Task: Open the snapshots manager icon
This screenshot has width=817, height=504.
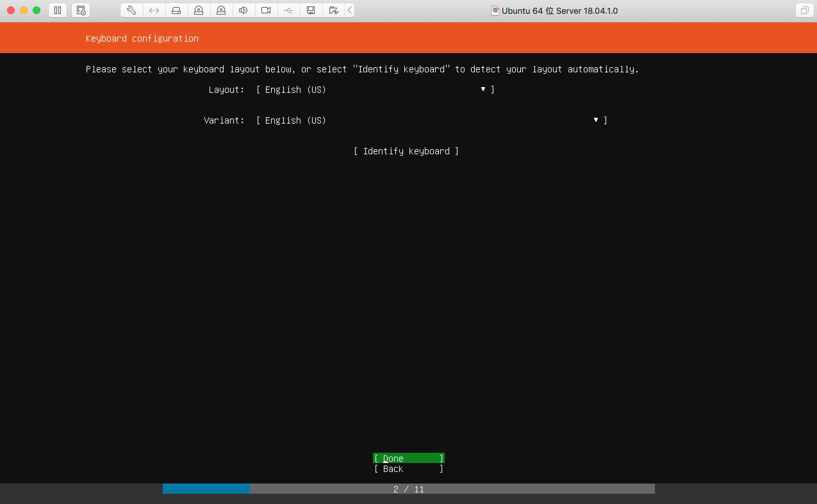Action: [81, 10]
